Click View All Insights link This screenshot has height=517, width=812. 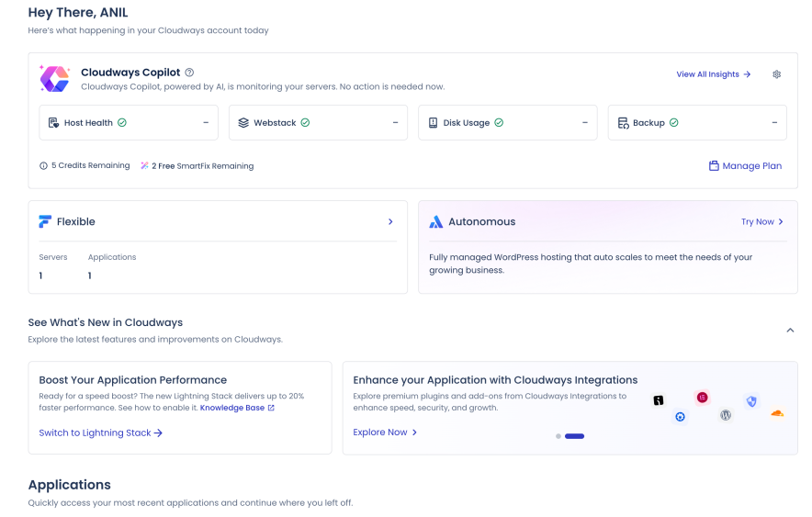tap(713, 74)
